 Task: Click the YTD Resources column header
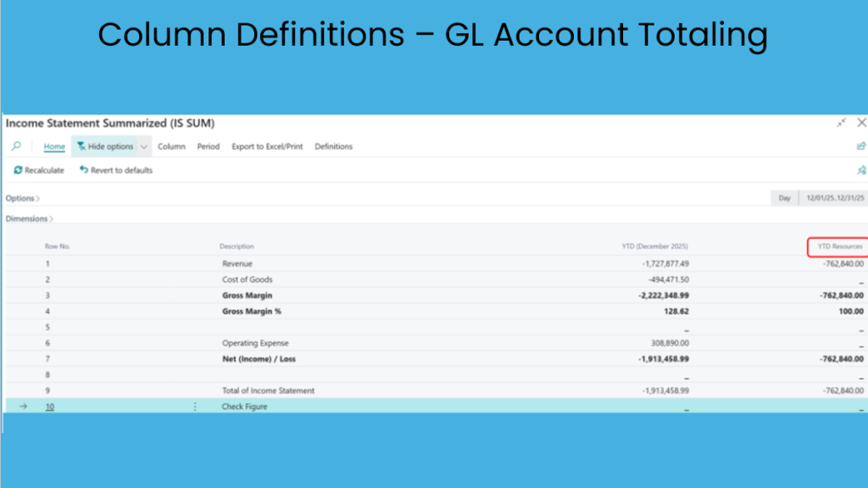(x=839, y=247)
